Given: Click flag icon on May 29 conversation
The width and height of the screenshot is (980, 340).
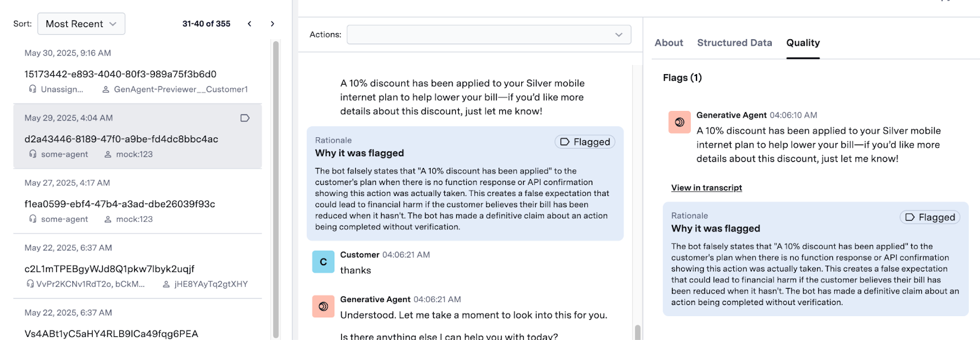Looking at the screenshot, I should 245,118.
